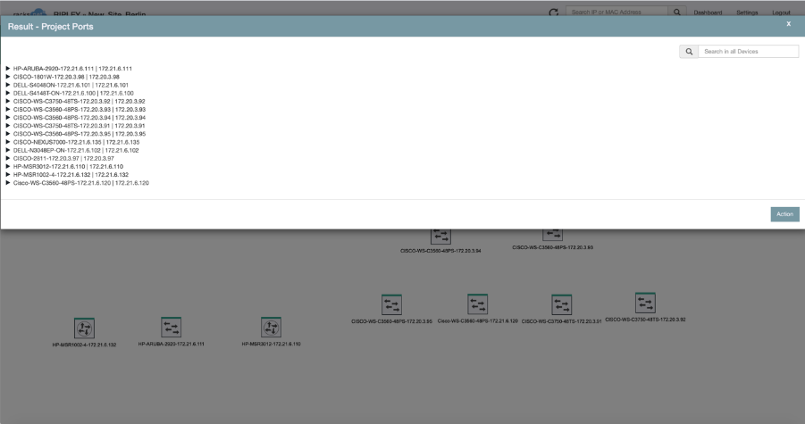
Task: Expand the CISCO-WS-C3560-48PS-172.20.3.93 device entry
Action: [x=8, y=109]
